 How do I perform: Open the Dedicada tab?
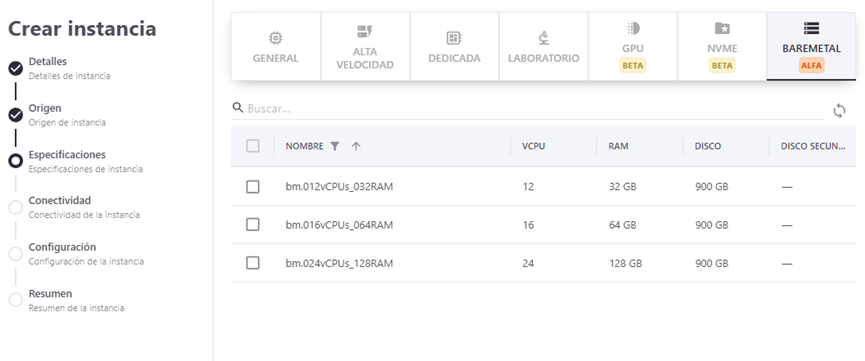(455, 47)
